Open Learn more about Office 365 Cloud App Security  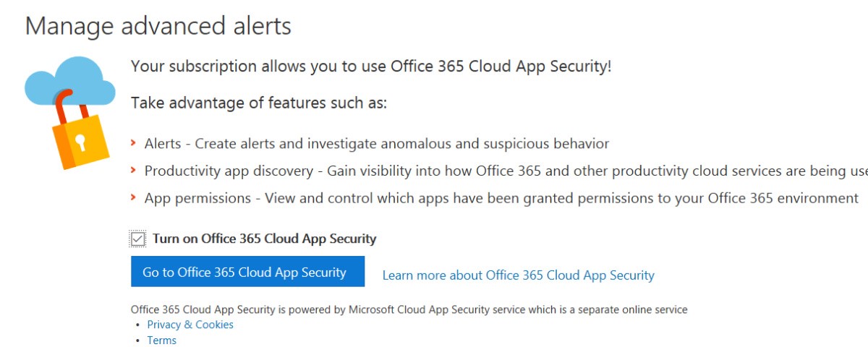tap(518, 275)
